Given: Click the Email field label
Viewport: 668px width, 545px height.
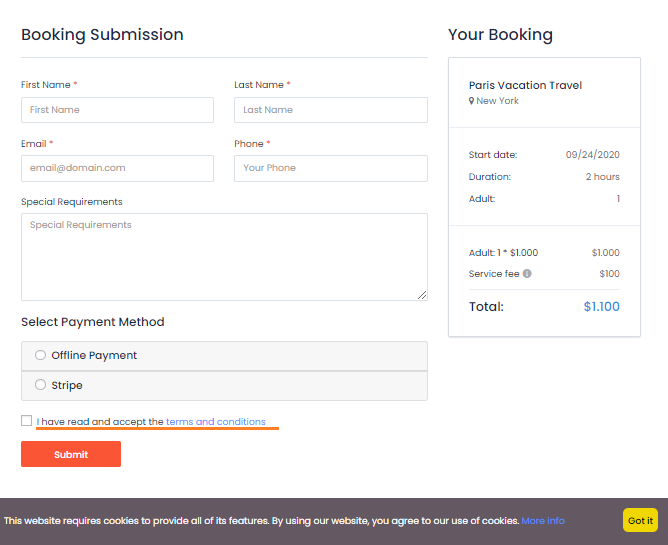Looking at the screenshot, I should point(34,144).
